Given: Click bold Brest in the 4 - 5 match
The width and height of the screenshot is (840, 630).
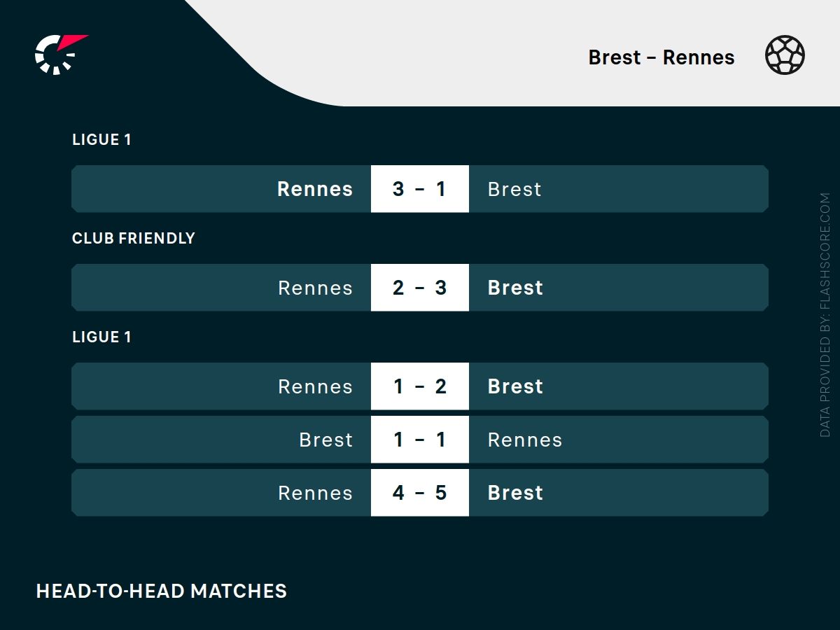Looking at the screenshot, I should (515, 493).
